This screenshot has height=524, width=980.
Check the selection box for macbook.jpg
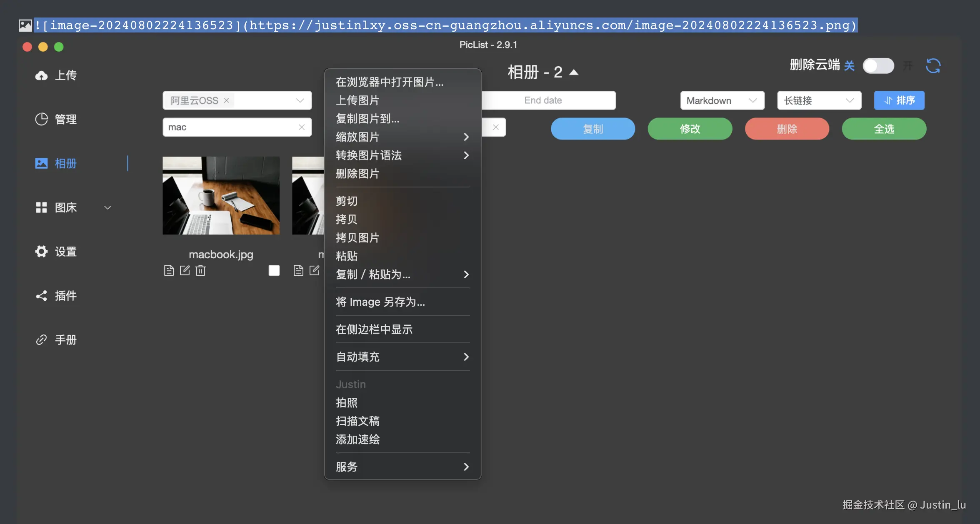click(x=274, y=271)
